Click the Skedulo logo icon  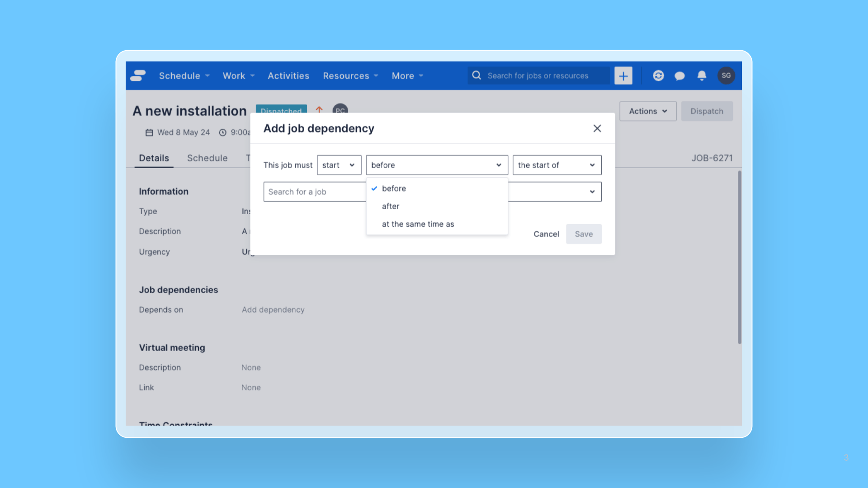click(x=138, y=75)
